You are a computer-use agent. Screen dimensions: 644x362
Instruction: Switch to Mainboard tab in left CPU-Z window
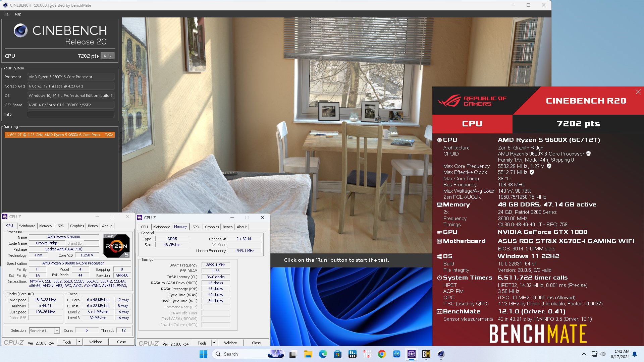pyautogui.click(x=27, y=226)
